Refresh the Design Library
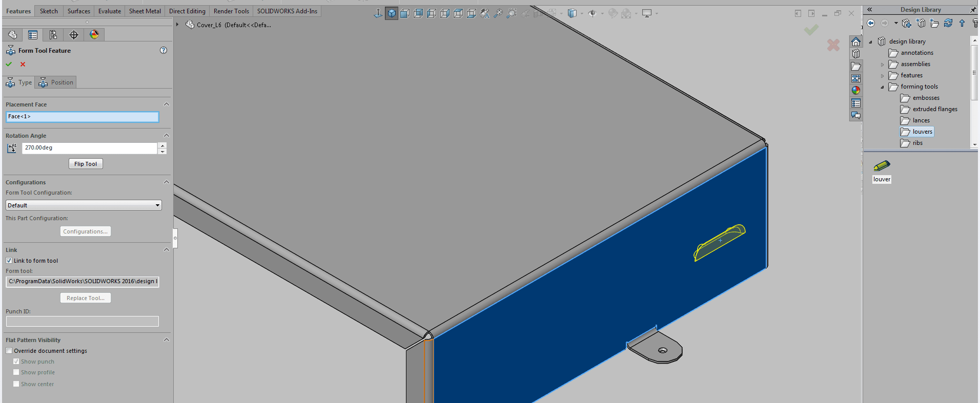 tap(948, 23)
